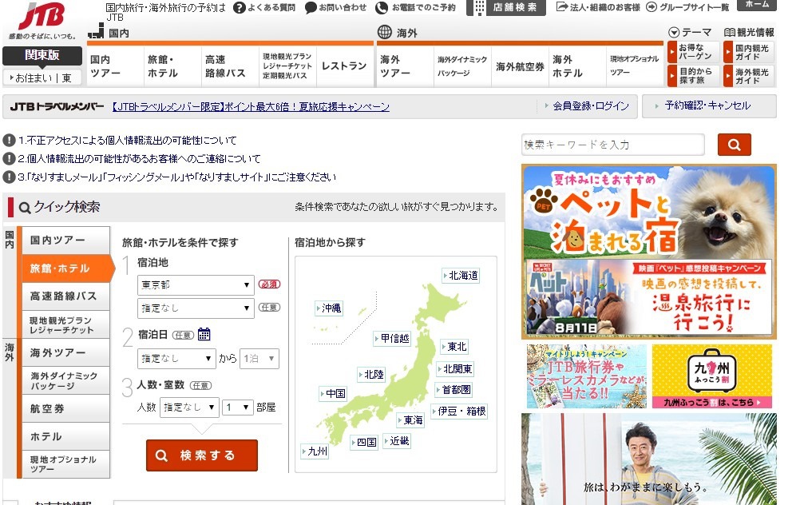Click the phone reservation icon
812x505 pixels.
tap(382, 8)
